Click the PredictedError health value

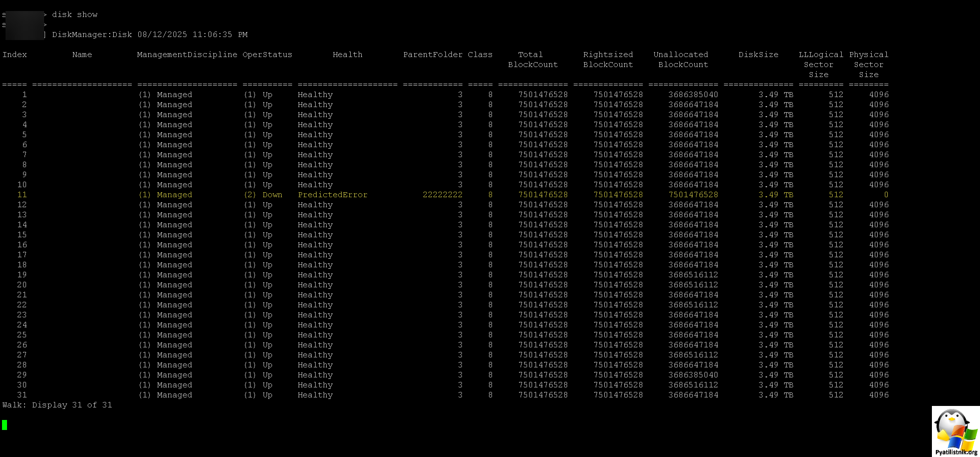[333, 195]
